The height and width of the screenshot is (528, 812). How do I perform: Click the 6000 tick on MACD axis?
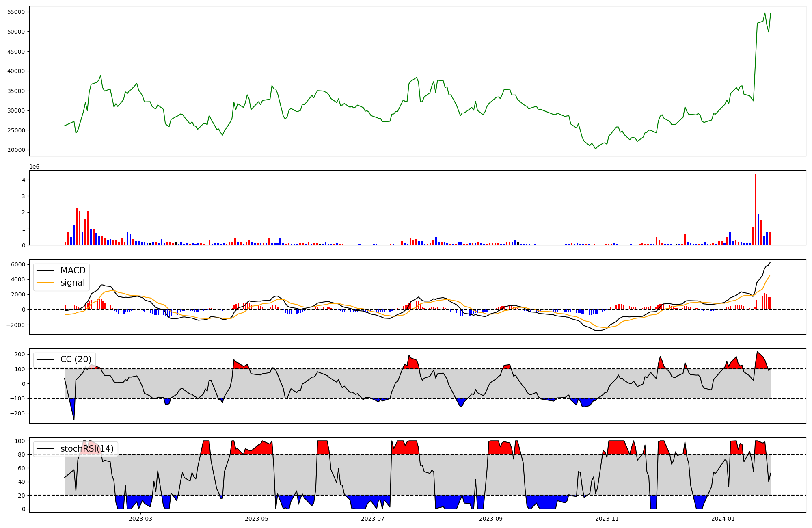pos(19,265)
